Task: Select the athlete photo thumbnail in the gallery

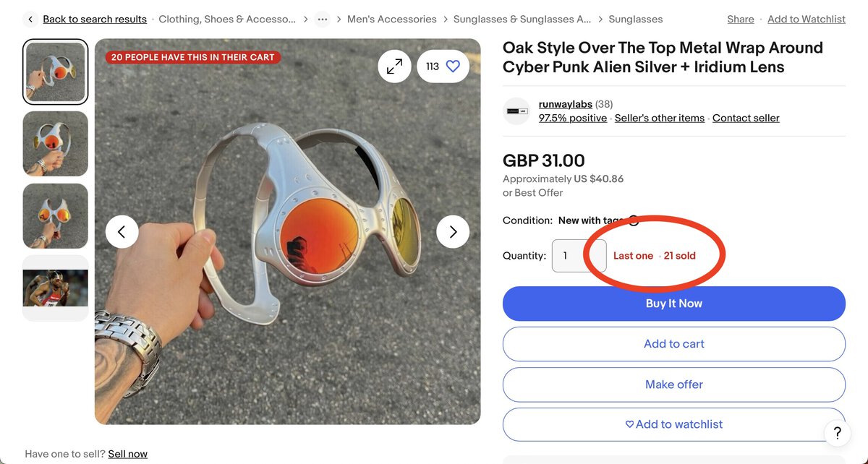Action: 55,288
